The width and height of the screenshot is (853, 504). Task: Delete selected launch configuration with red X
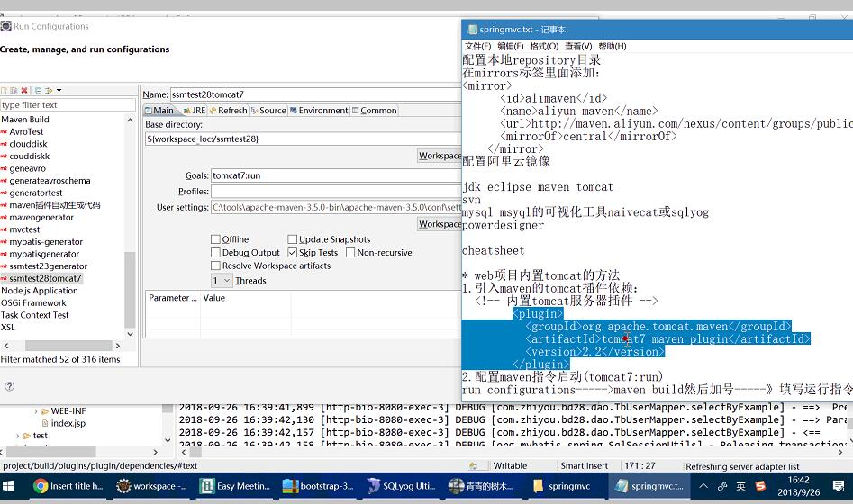(24, 91)
